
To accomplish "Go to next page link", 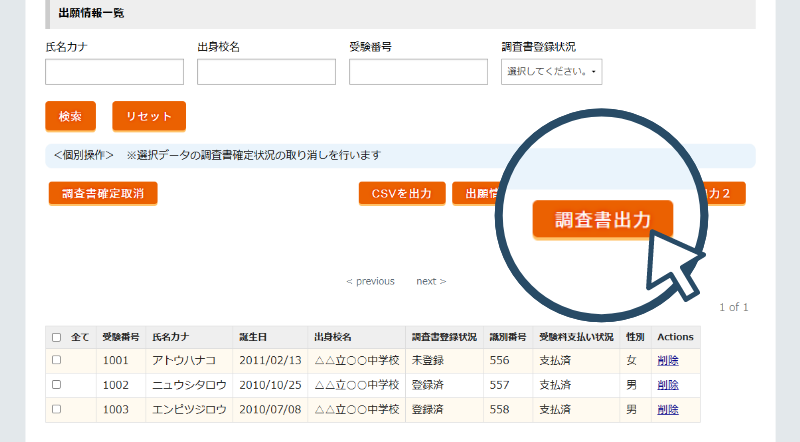I will pyautogui.click(x=431, y=281).
